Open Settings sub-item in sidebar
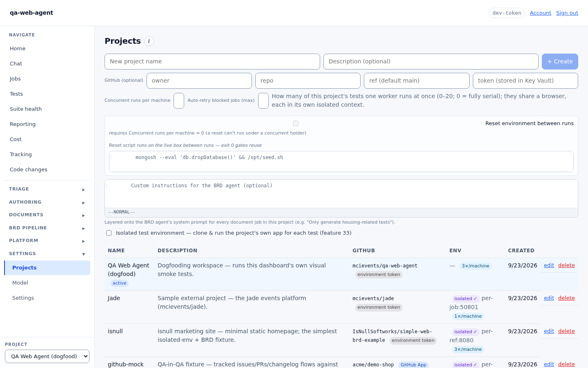 (x=47, y=298)
